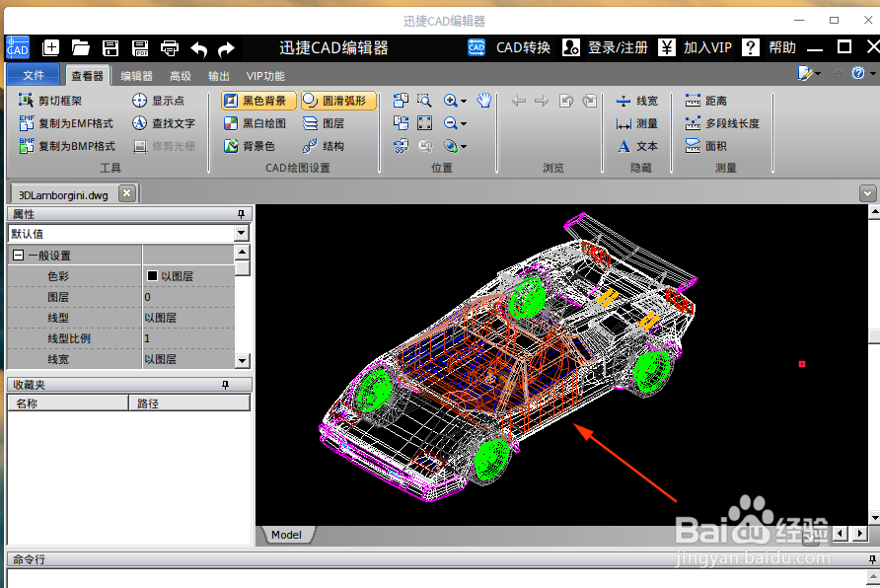This screenshot has height=588, width=880.
Task: Open the zoom out dropdown arrow
Action: pos(464,124)
